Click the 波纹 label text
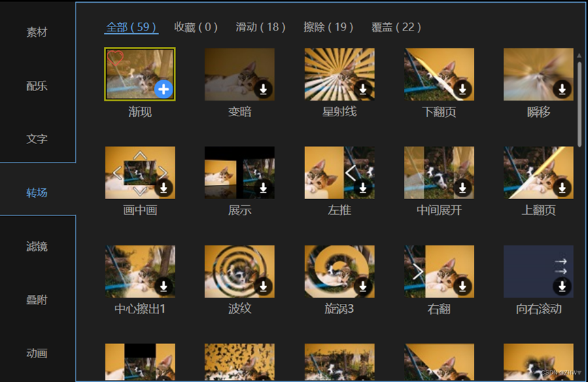The width and height of the screenshot is (588, 382). pyautogui.click(x=240, y=309)
